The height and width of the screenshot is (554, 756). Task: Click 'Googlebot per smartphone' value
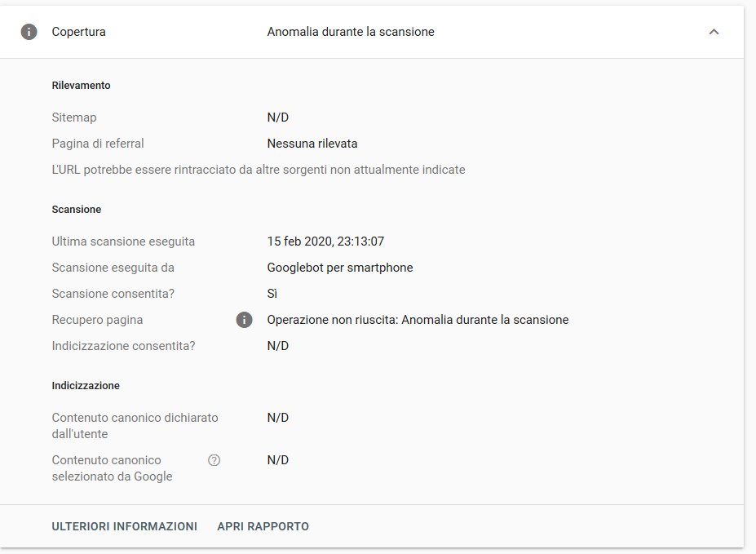click(340, 268)
